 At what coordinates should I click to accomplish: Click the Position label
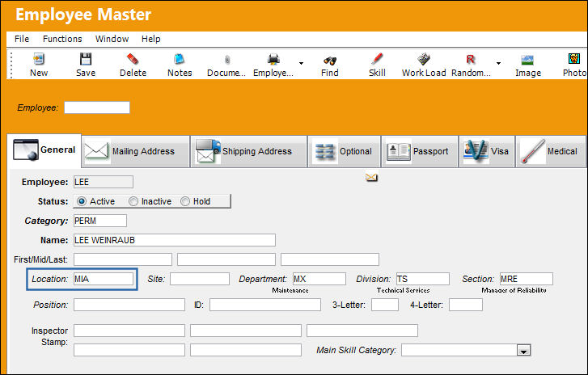point(51,305)
